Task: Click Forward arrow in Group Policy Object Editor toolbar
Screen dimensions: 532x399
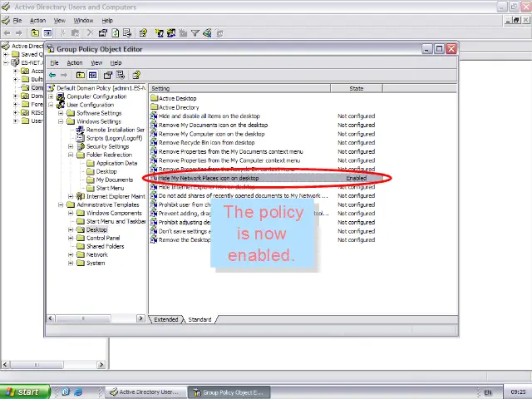Action: 64,75
